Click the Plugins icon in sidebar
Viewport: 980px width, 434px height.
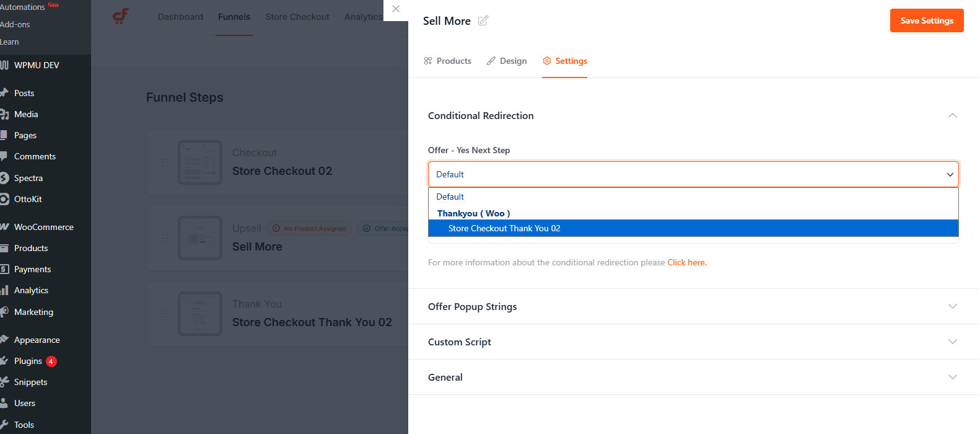(4, 361)
